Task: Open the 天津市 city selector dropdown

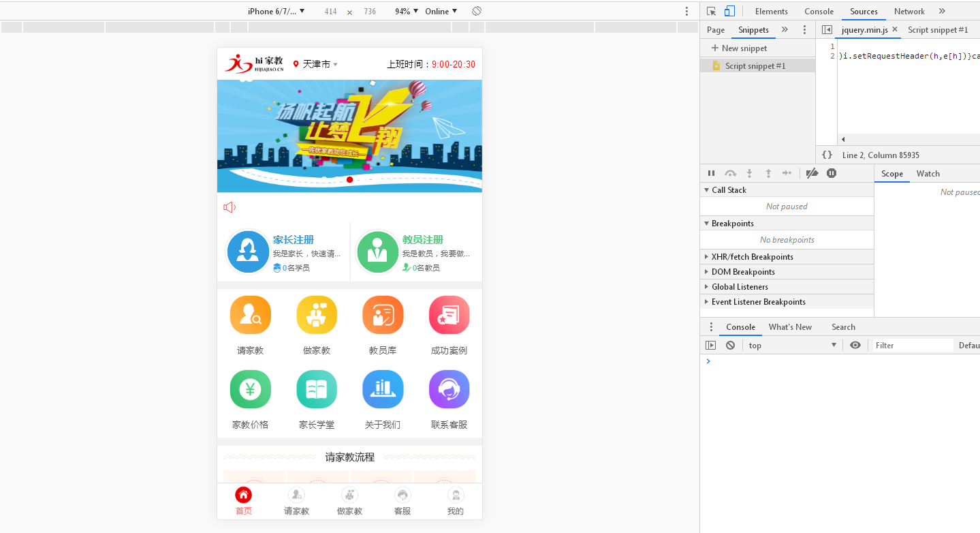Action: pyautogui.click(x=315, y=63)
